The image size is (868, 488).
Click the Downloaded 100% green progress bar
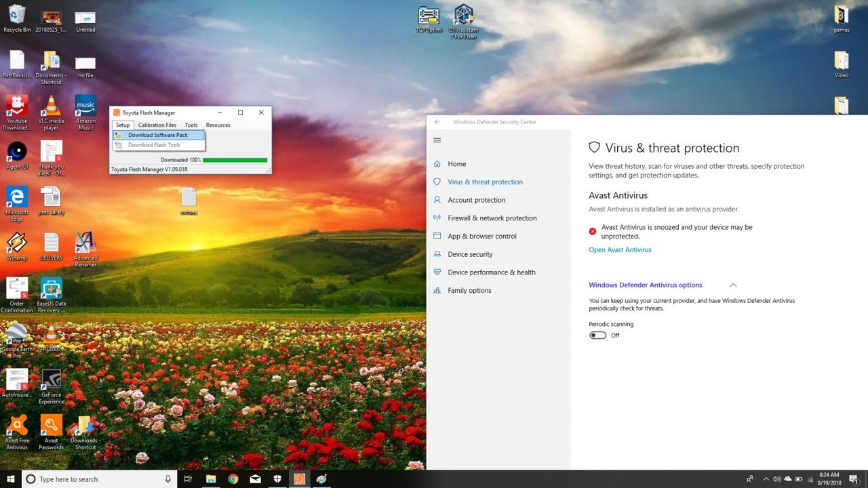235,160
